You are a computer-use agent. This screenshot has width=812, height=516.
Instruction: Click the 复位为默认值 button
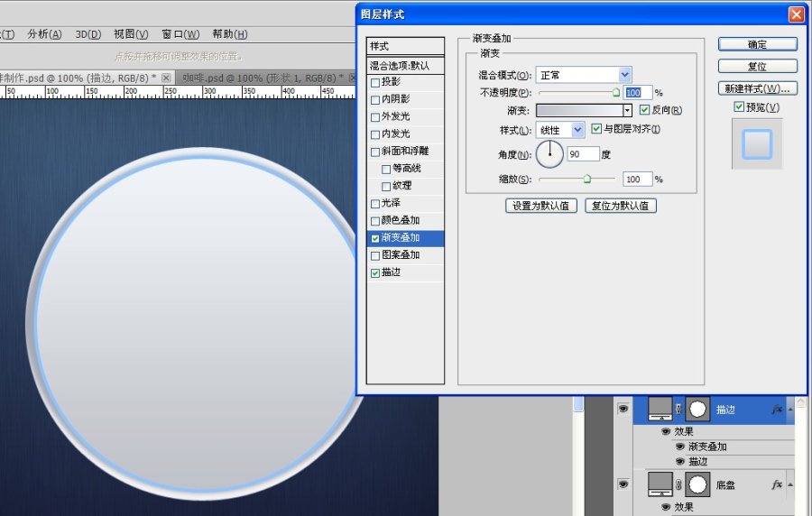(621, 206)
